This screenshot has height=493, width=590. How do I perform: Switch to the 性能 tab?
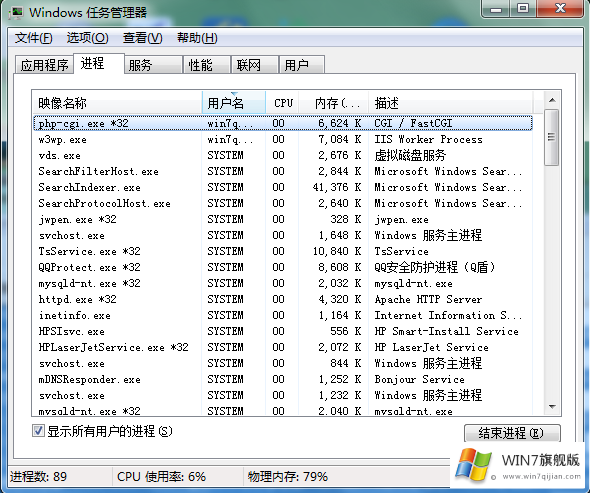pos(207,65)
